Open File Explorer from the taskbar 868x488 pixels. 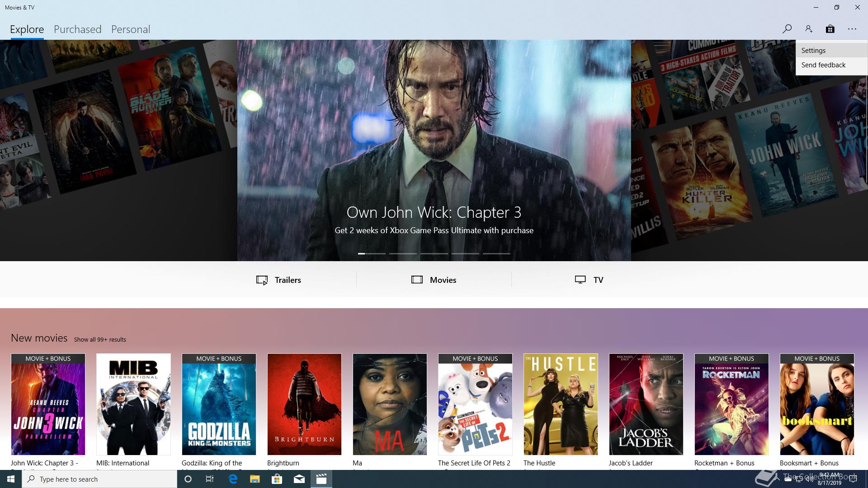click(x=255, y=479)
